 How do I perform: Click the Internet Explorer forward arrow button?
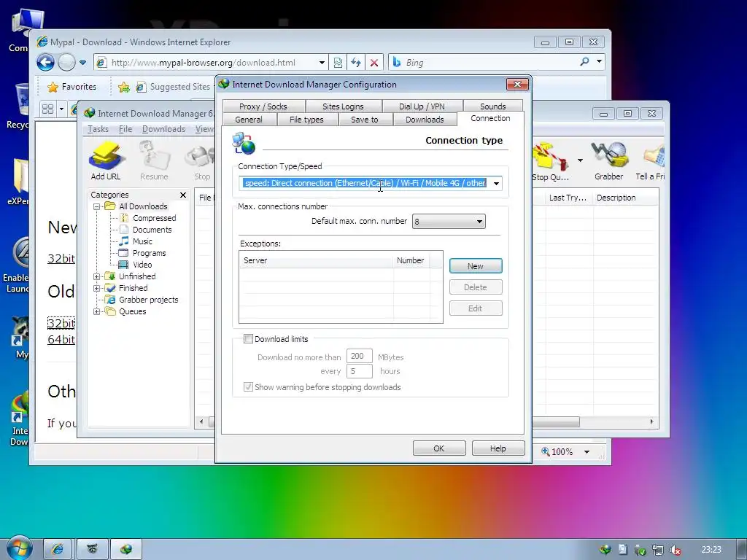pos(66,63)
